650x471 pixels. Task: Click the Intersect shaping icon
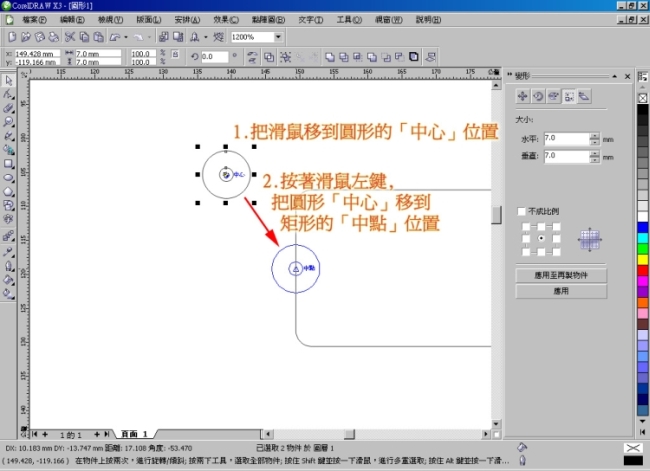pyautogui.click(x=358, y=57)
